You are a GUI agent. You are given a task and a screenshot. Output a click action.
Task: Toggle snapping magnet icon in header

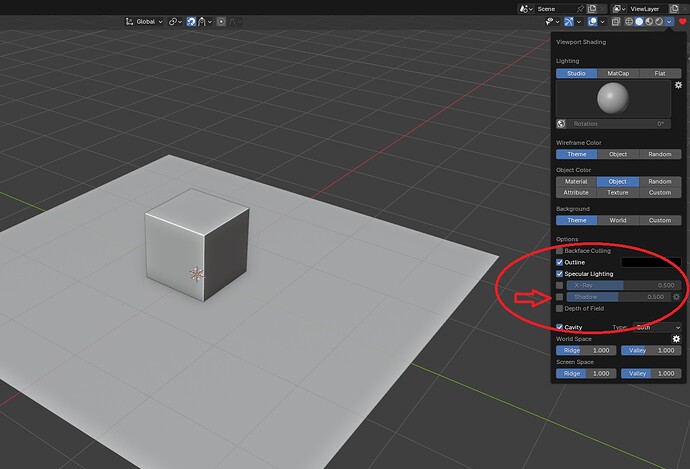click(191, 21)
